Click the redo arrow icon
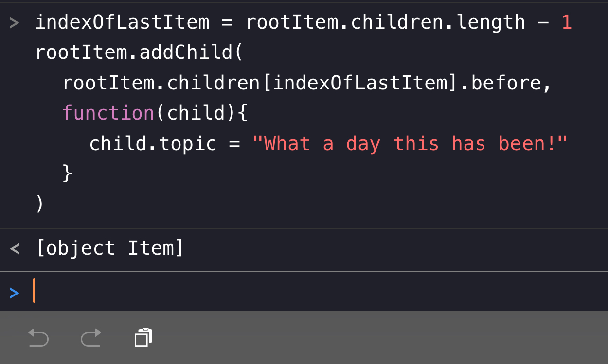This screenshot has width=608, height=364. click(x=91, y=337)
